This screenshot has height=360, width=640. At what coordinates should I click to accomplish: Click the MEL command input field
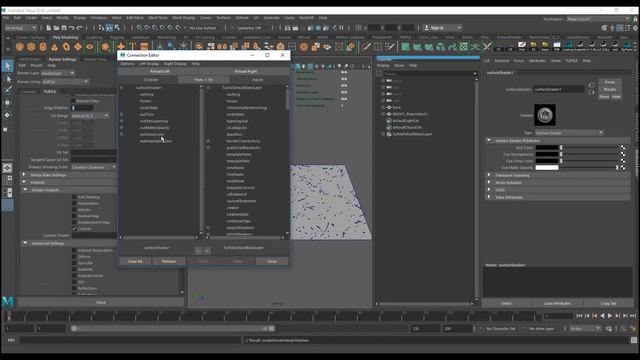pos(131,340)
